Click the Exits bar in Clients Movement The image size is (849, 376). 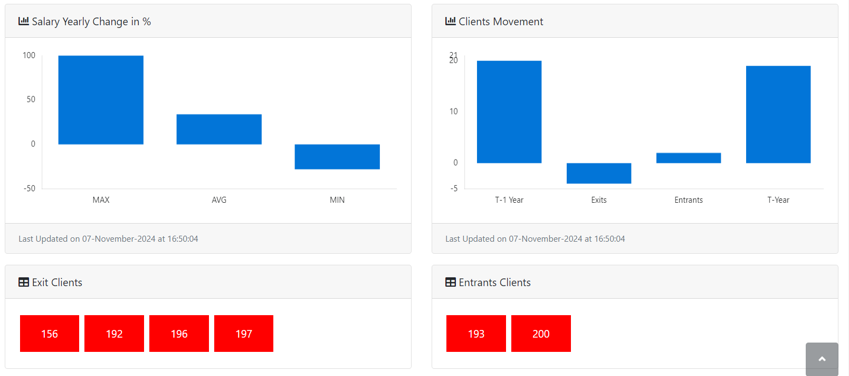599,173
